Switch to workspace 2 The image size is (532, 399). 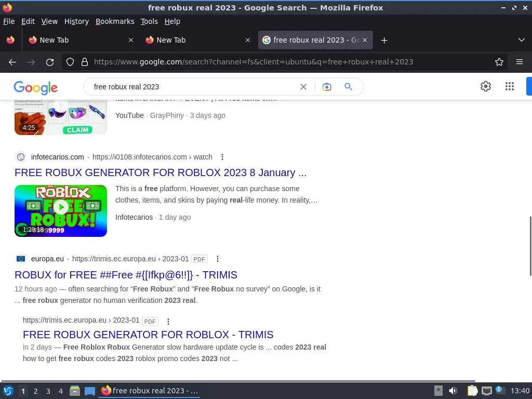(x=36, y=391)
